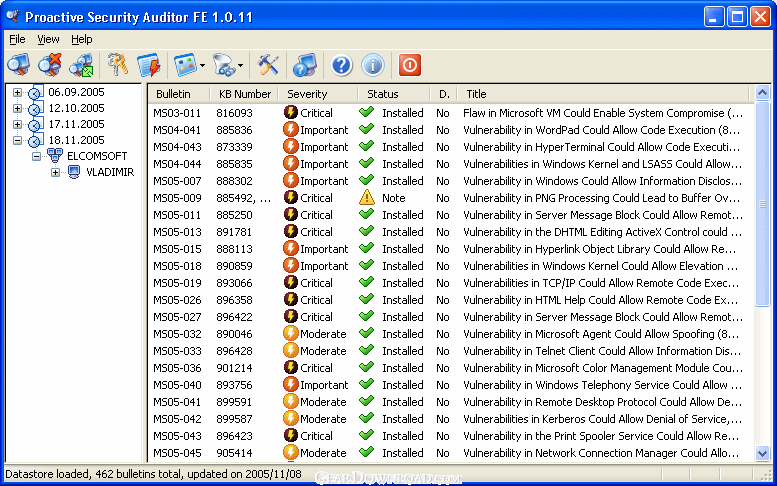This screenshot has height=486, width=777.
Task: Click title 'Vulnerabilities in TCP/IP Could Allow Remote Code'
Action: pyautogui.click(x=601, y=283)
